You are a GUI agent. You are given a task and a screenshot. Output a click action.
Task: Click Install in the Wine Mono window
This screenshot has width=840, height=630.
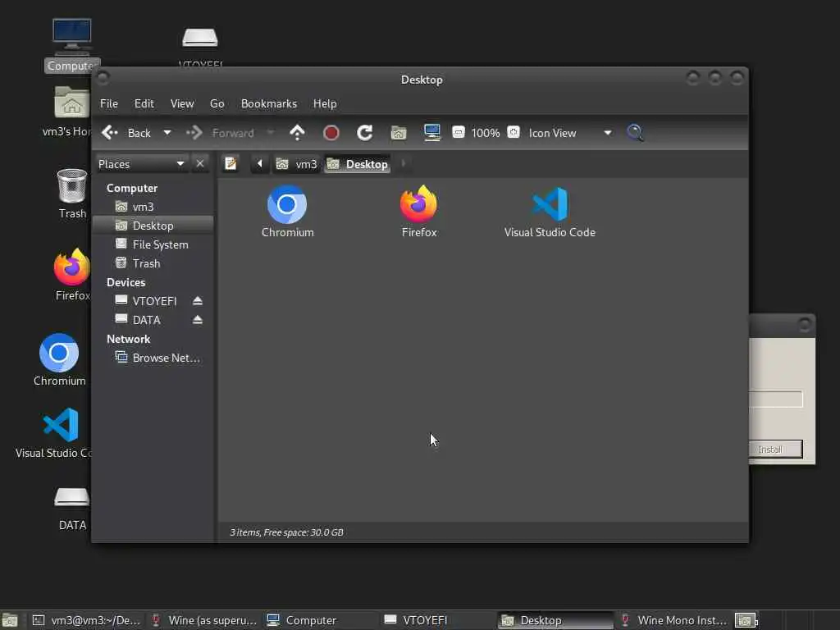point(774,449)
